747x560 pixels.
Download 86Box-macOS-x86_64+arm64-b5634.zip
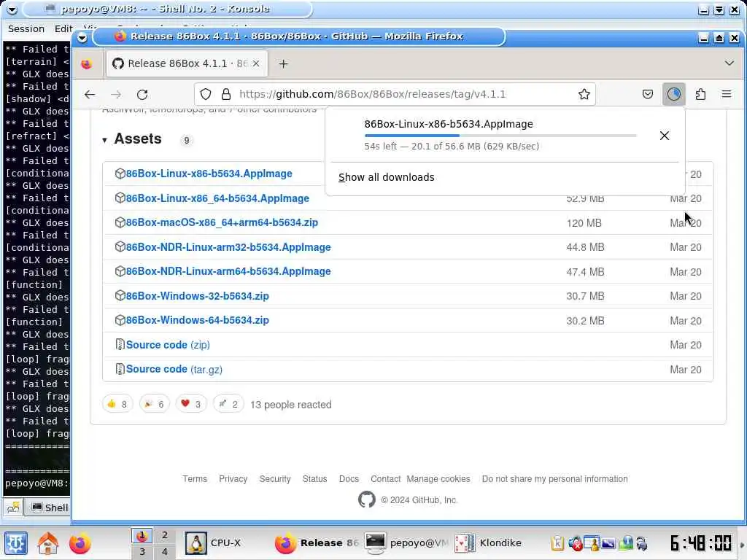click(222, 222)
